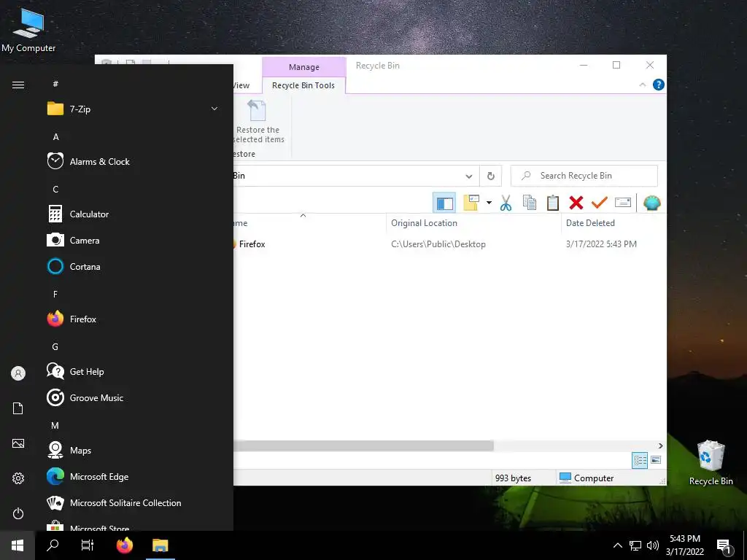Image resolution: width=747 pixels, height=560 pixels.
Task: Open Microsoft Solitaire Collection
Action: coord(133,502)
